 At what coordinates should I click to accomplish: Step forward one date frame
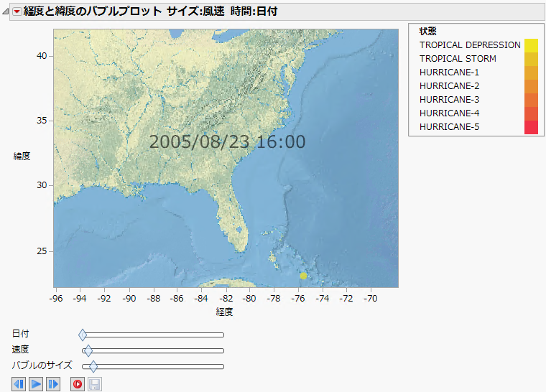(x=53, y=384)
